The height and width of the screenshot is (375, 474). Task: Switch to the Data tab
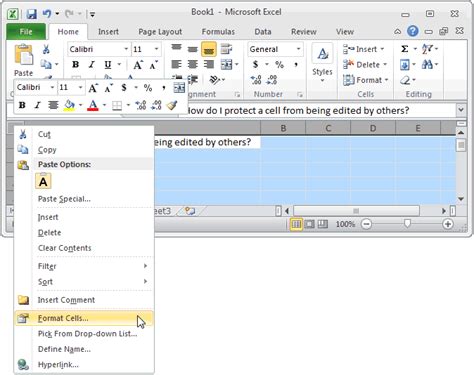point(263,32)
